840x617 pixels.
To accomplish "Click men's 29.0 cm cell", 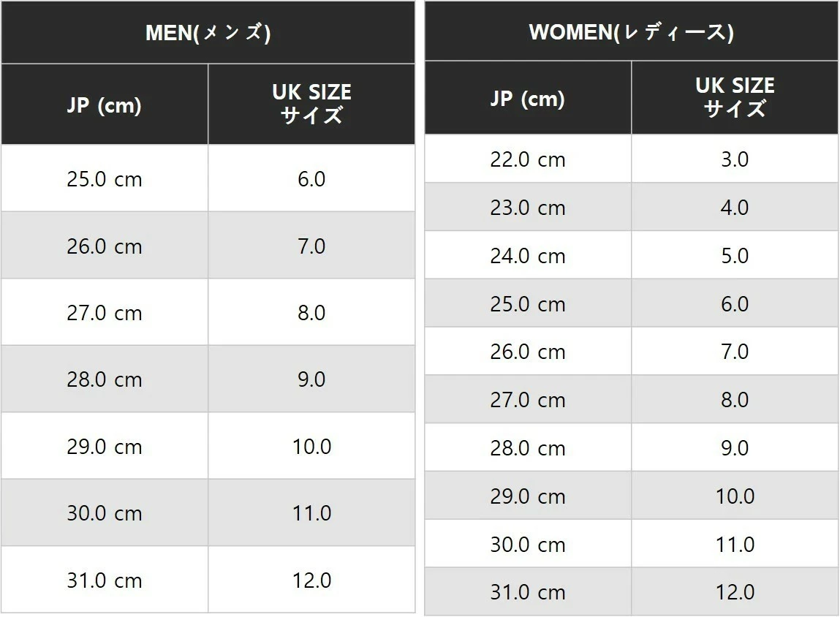I will pyautogui.click(x=105, y=447).
